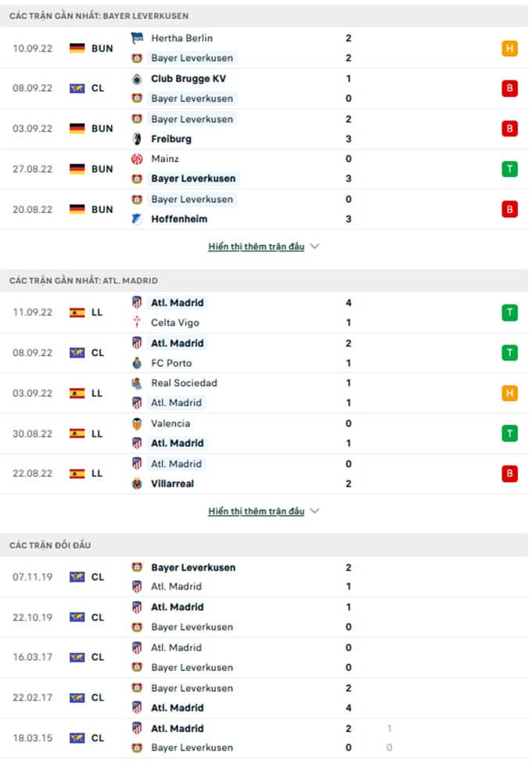This screenshot has width=532, height=764.
Task: Click the Hertha Berlin club crest
Action: pos(137,38)
